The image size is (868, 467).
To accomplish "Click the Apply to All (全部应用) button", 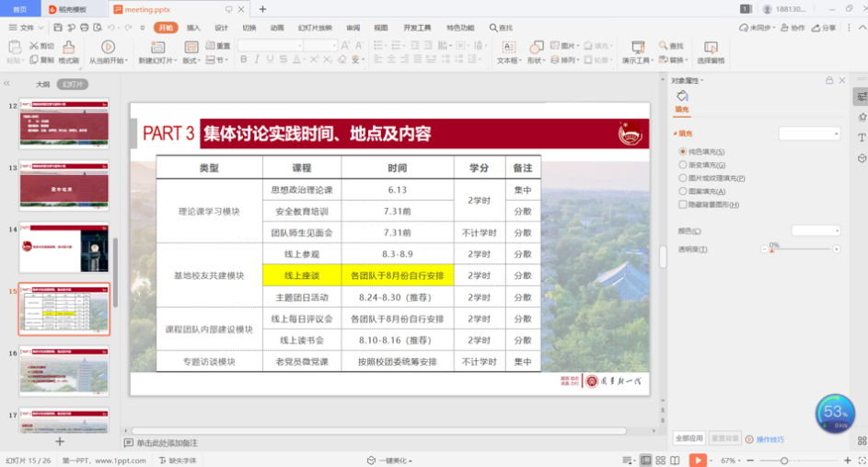I will tap(689, 438).
